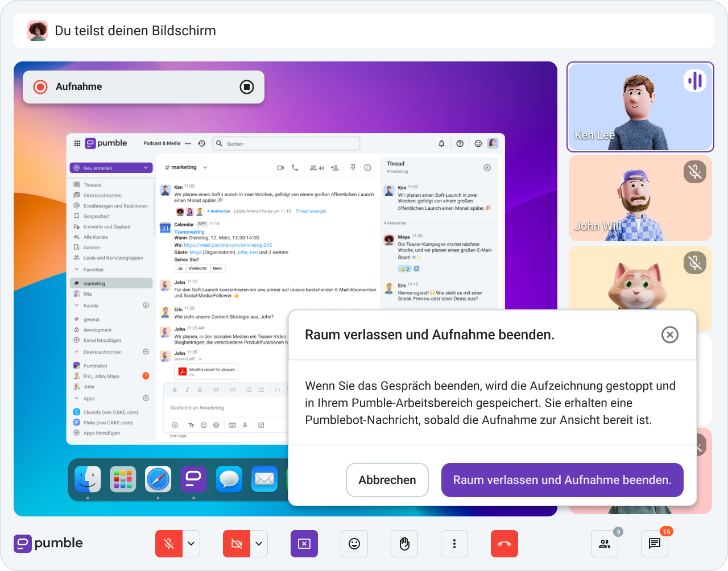Image resolution: width=728 pixels, height=571 pixels.
Task: Select the Threads sidebar item
Action: coord(92,185)
